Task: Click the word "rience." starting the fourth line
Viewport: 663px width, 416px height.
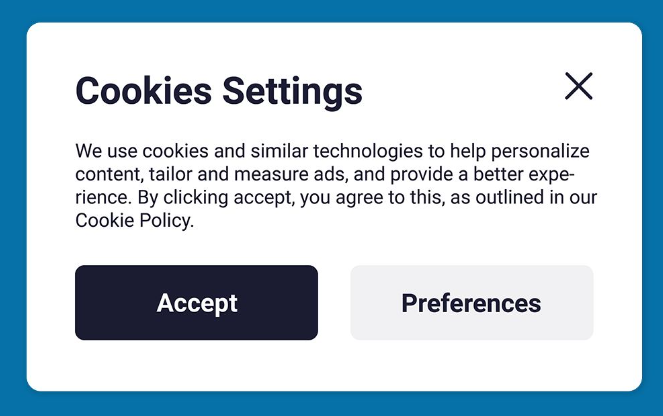Action: 100,198
